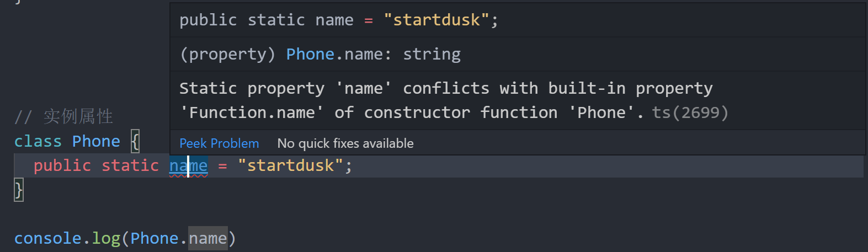This screenshot has height=252, width=868.
Task: Click the Chinese comment line above class Phone
Action: [63, 117]
